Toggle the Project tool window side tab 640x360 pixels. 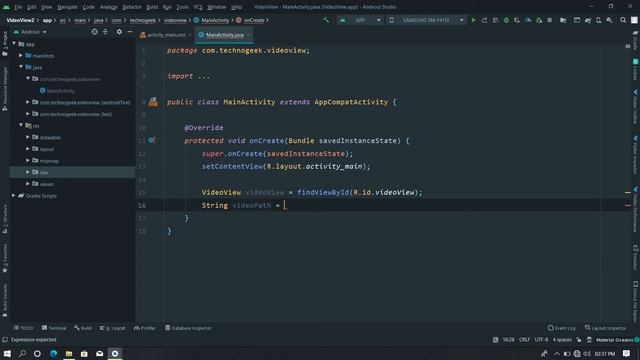(5, 43)
